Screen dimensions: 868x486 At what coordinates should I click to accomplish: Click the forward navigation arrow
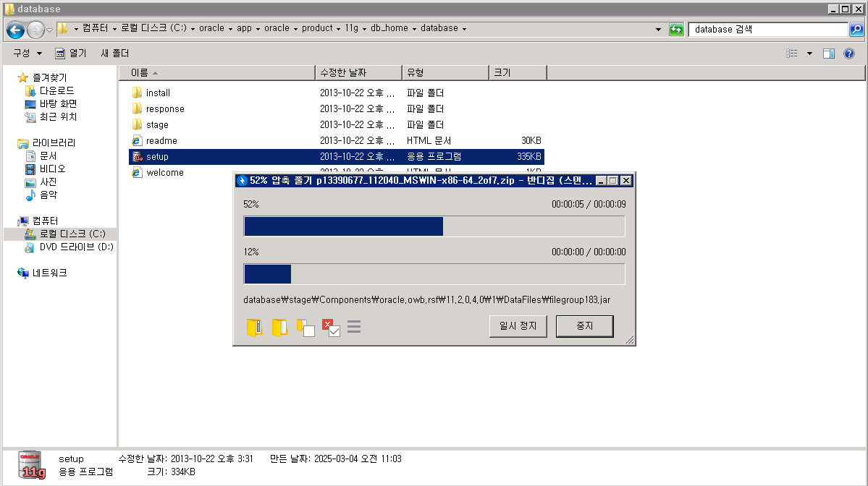(x=36, y=30)
